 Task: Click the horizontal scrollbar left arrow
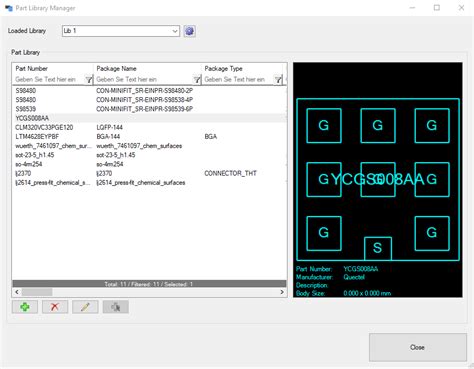click(17, 292)
